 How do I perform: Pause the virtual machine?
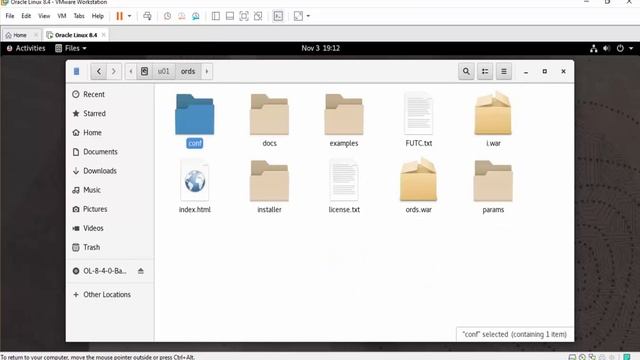[x=120, y=16]
